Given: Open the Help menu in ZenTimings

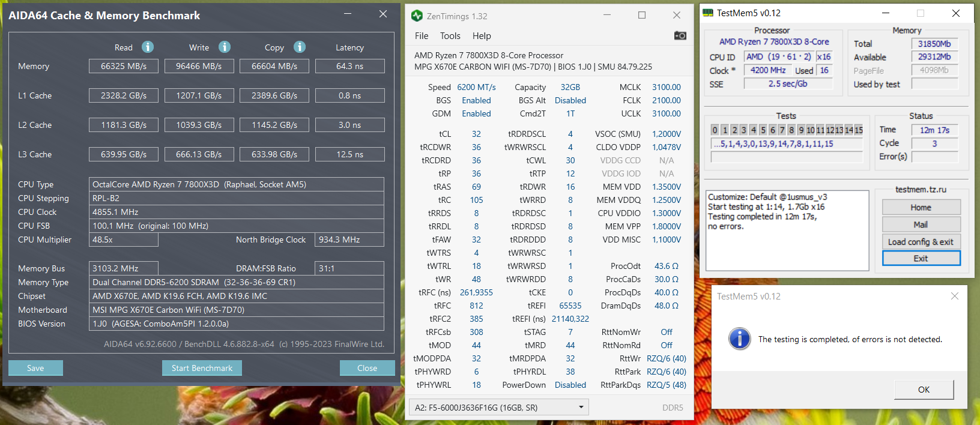Looking at the screenshot, I should tap(482, 36).
